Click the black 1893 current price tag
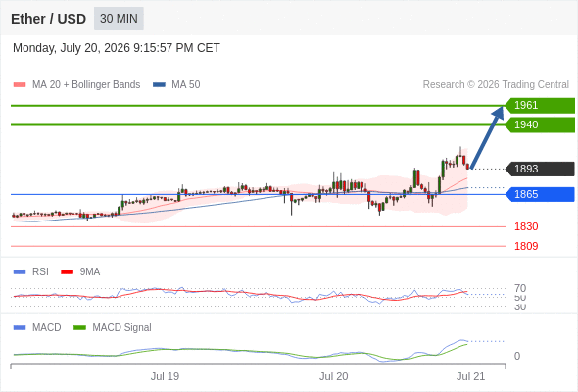This screenshot has height=392, width=578. (x=540, y=169)
